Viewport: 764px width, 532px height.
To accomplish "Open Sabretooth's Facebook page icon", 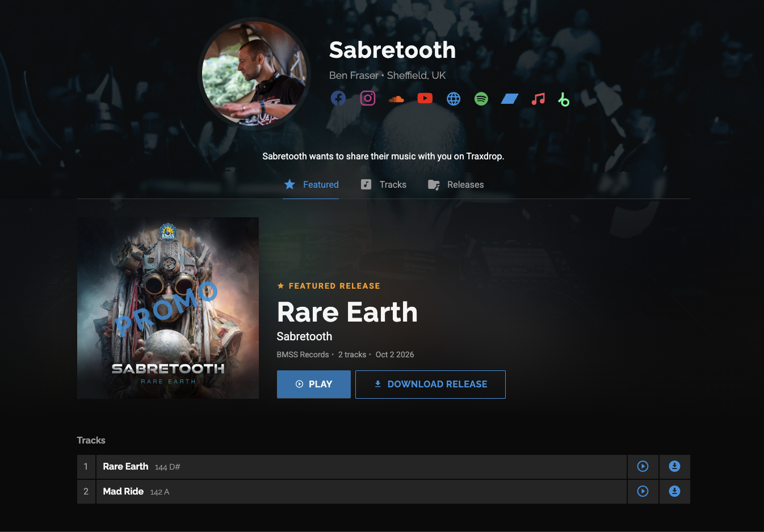I will point(338,99).
